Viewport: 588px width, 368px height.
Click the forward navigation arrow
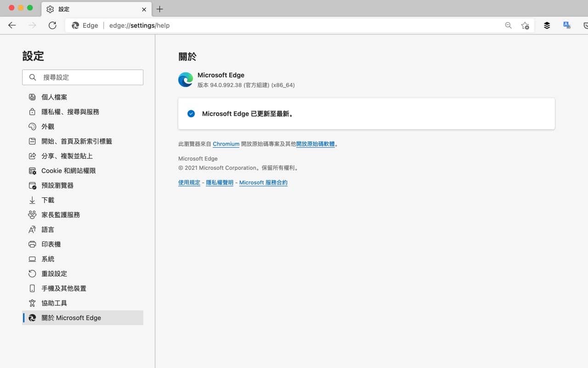tap(32, 25)
